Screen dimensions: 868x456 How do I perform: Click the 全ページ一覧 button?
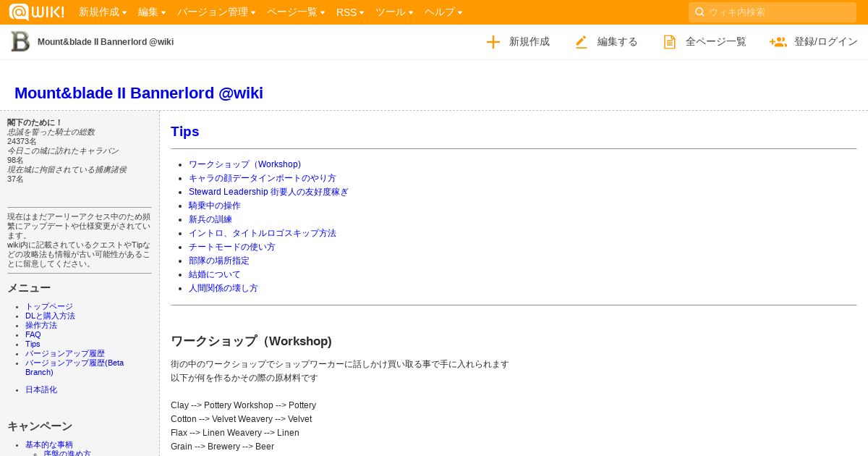pos(705,42)
